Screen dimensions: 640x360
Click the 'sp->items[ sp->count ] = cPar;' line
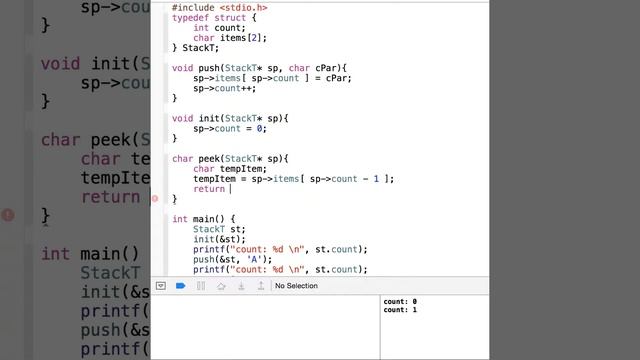pyautogui.click(x=272, y=78)
